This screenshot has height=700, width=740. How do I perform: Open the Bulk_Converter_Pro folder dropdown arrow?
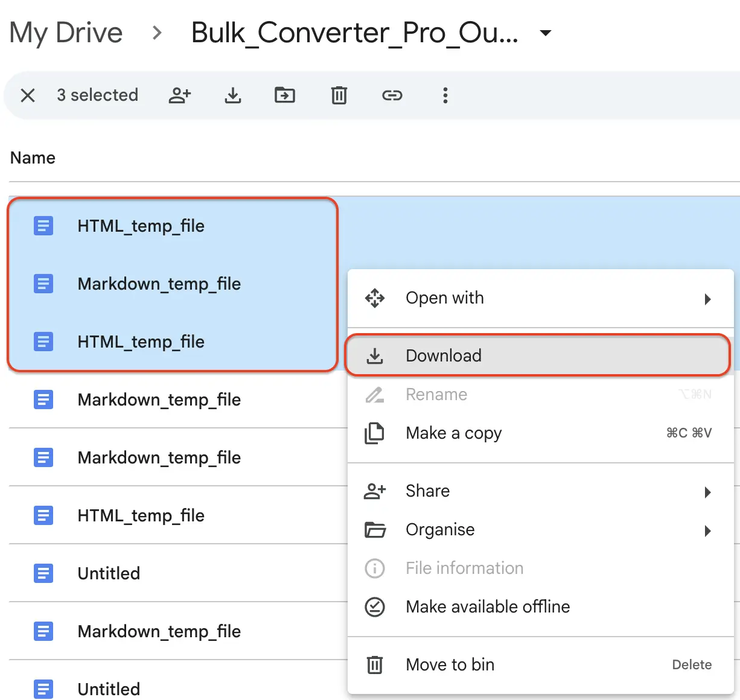(546, 33)
